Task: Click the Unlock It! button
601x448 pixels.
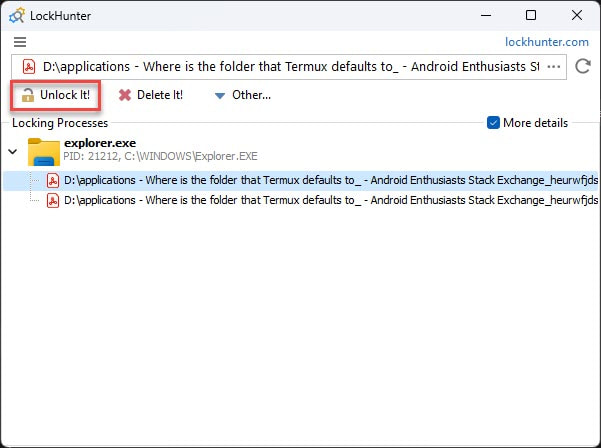Action: point(56,95)
